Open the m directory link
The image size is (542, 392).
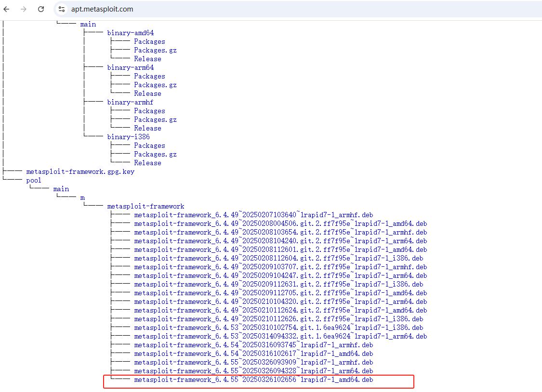(x=82, y=197)
